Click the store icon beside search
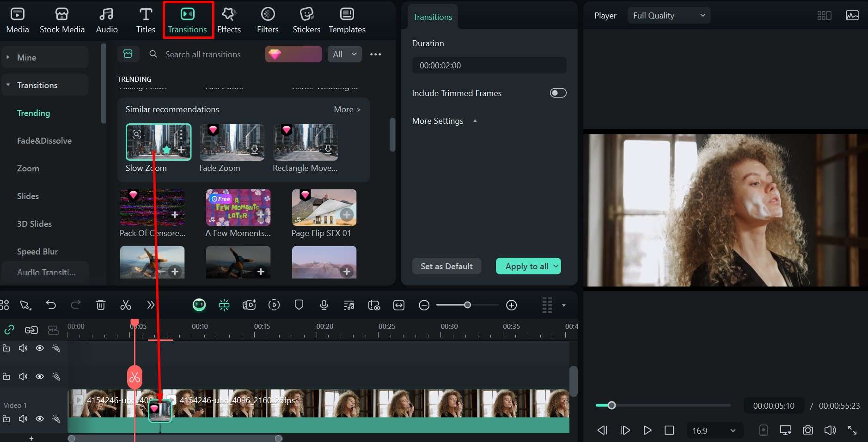Screen dimensions: 868x442 pos(128,54)
